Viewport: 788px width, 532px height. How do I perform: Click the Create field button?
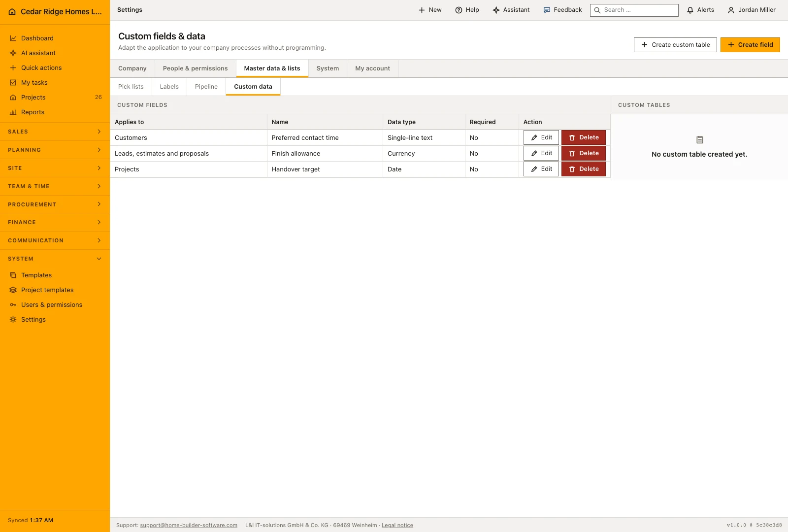click(x=750, y=45)
